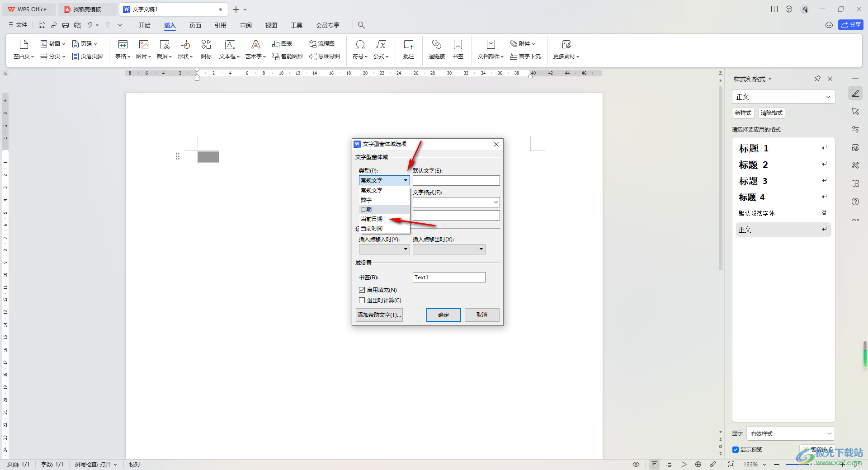Insert a 文本框 text box
The image size is (868, 470).
[x=229, y=49]
